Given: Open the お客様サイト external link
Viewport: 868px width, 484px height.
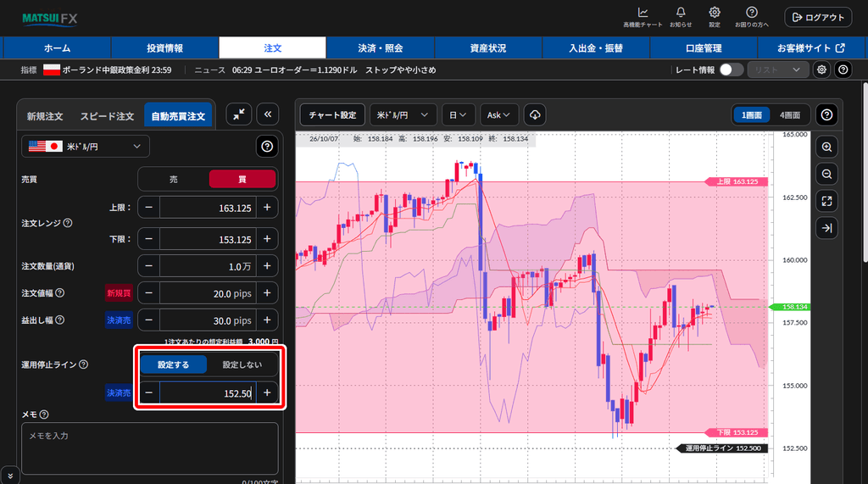Looking at the screenshot, I should coord(811,48).
